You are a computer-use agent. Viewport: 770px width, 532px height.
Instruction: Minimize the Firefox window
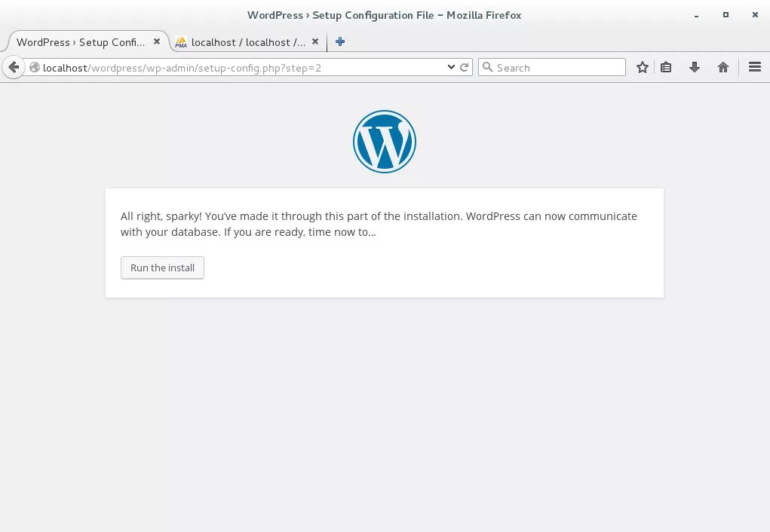point(696,15)
